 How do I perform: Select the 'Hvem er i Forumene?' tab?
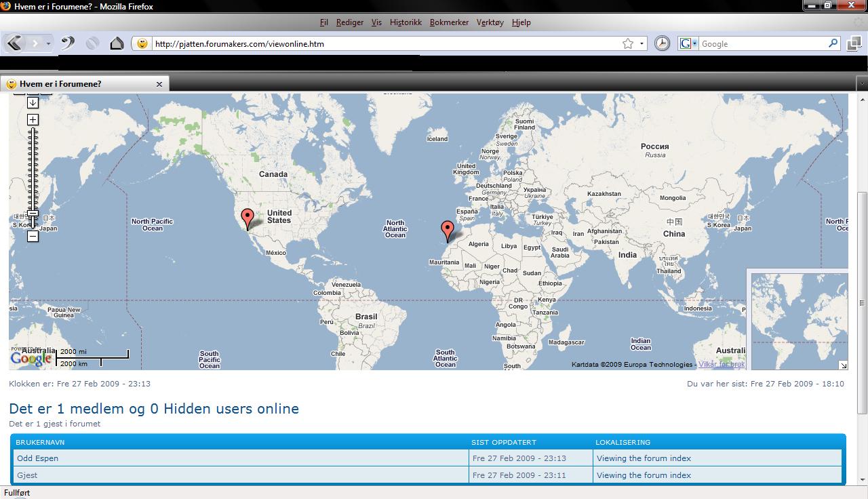pyautogui.click(x=84, y=84)
